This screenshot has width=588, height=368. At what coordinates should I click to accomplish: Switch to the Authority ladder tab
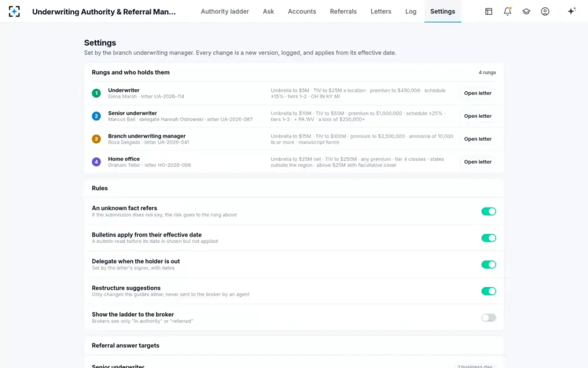(225, 11)
